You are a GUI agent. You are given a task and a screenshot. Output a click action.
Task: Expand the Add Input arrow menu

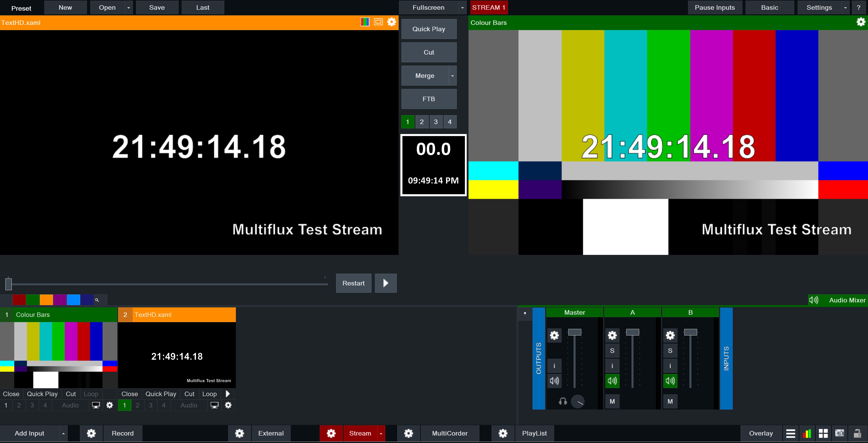[x=63, y=433]
